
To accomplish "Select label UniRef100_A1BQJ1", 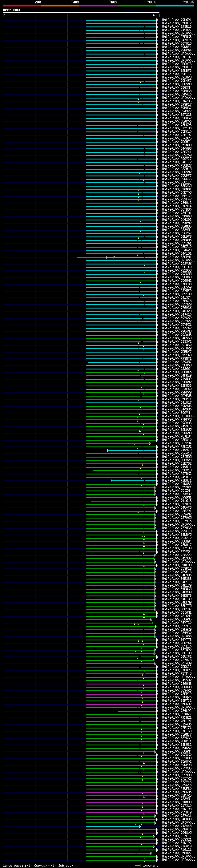I will pos(176,481).
